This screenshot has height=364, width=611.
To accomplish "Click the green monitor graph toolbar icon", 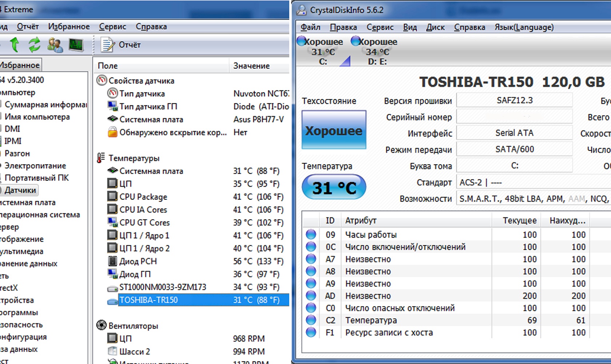I will [76, 45].
